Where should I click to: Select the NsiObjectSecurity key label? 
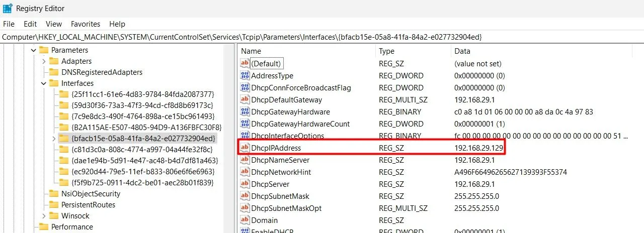click(91, 194)
